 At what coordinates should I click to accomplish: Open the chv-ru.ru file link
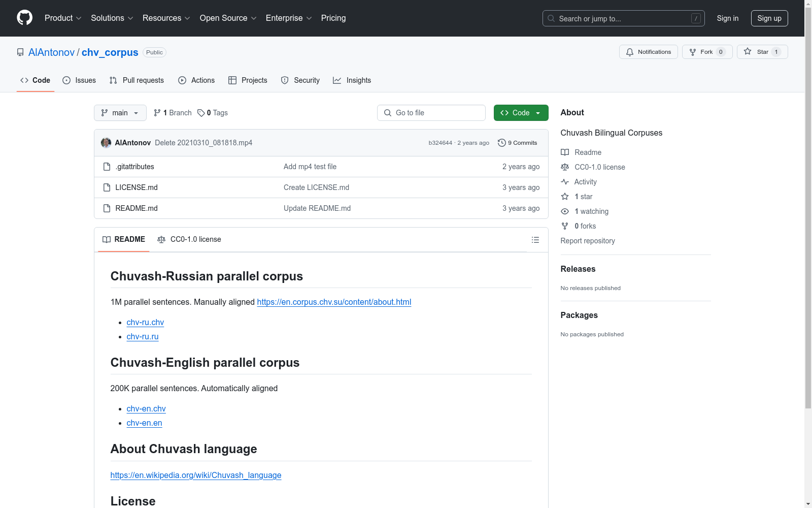pyautogui.click(x=143, y=337)
